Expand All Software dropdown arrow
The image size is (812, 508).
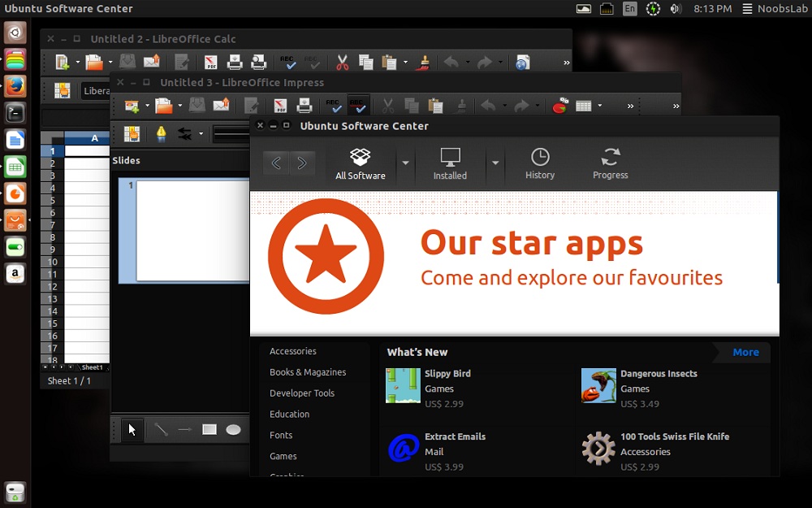pos(405,163)
